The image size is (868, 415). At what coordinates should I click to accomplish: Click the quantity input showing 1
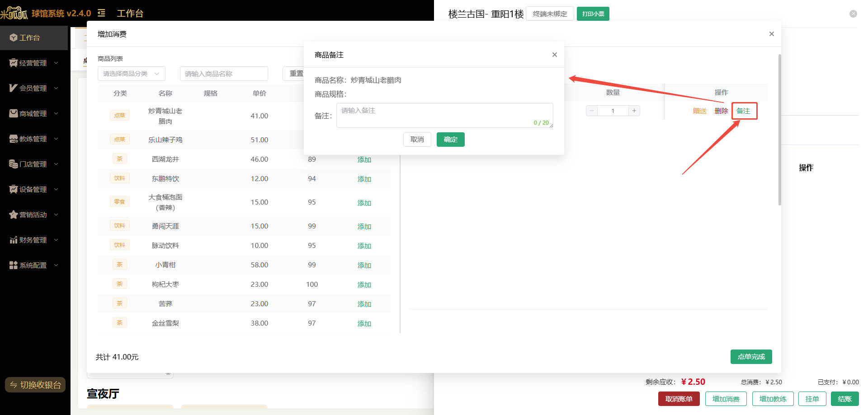click(x=613, y=111)
